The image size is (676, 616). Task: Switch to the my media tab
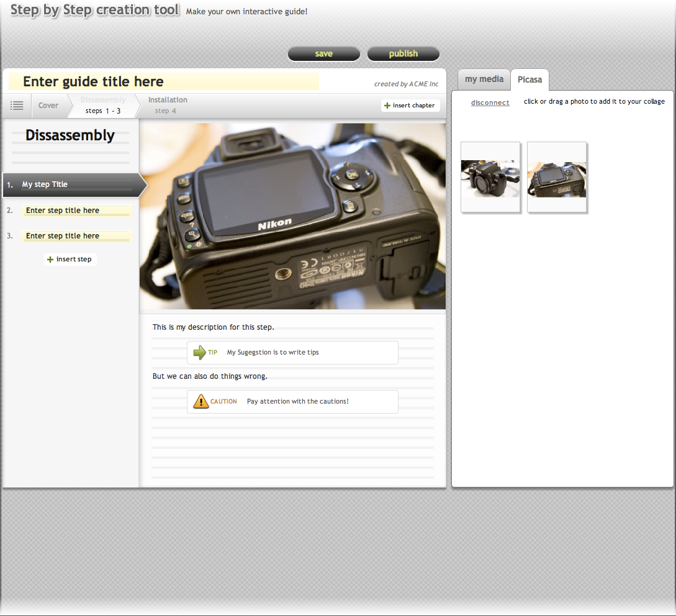tap(484, 79)
